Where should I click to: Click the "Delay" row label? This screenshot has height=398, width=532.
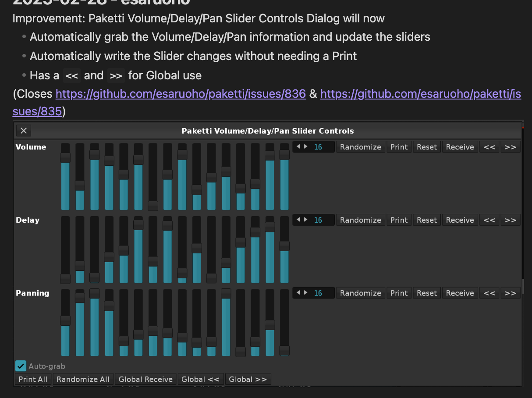click(x=28, y=220)
